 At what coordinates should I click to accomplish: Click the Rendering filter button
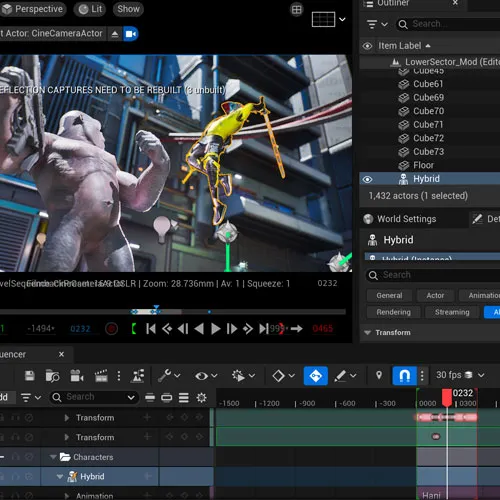click(393, 312)
